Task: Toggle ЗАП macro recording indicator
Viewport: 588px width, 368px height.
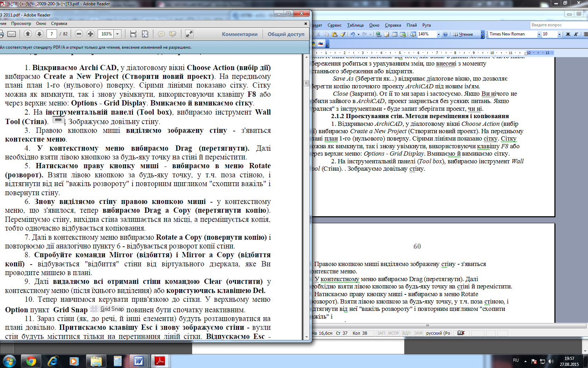Action: pos(381,333)
